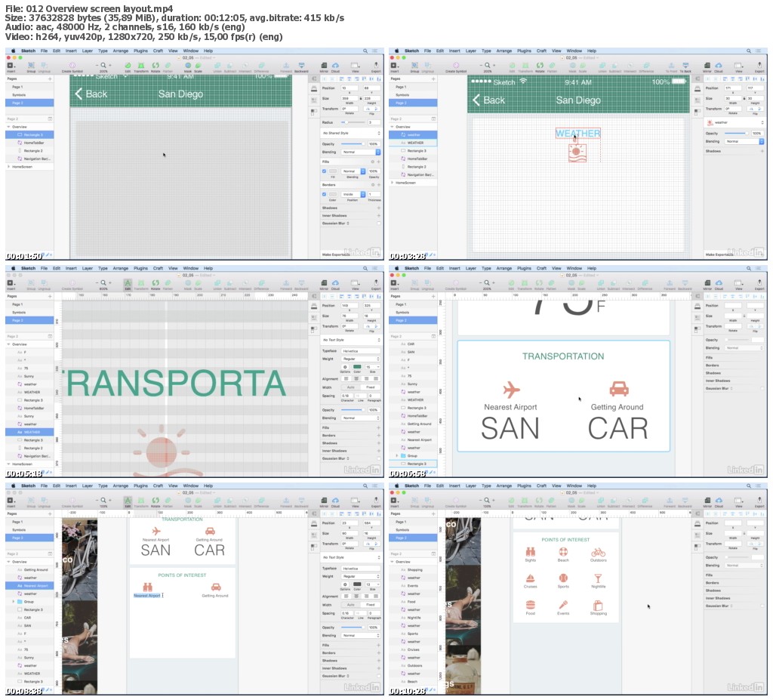
Task: Open the No Text Style dropdown, 00:08:38 frame
Action: coord(351,557)
